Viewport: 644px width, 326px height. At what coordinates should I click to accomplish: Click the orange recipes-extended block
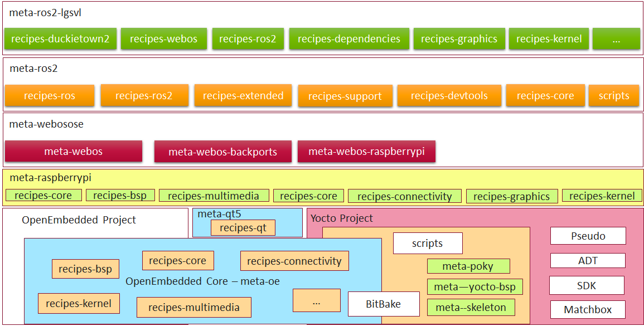[243, 96]
